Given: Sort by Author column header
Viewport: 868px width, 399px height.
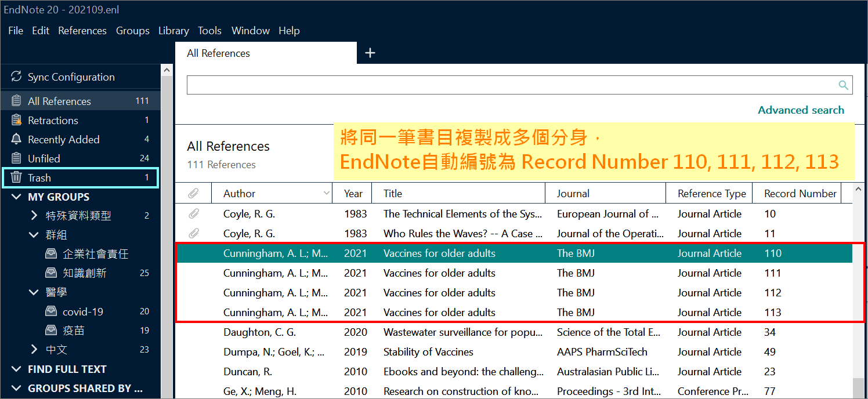Looking at the screenshot, I should click(x=272, y=193).
